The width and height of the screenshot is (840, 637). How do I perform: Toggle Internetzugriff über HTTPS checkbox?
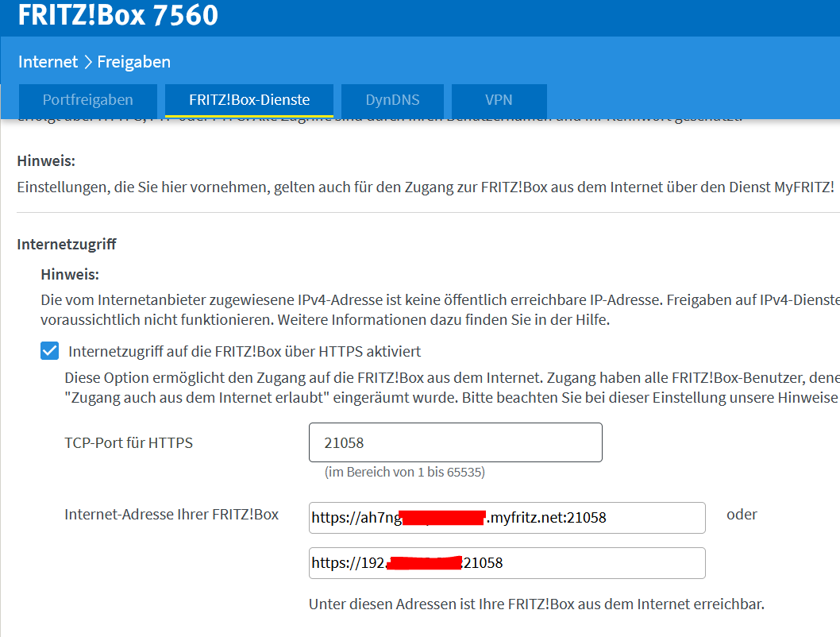pyautogui.click(x=50, y=351)
